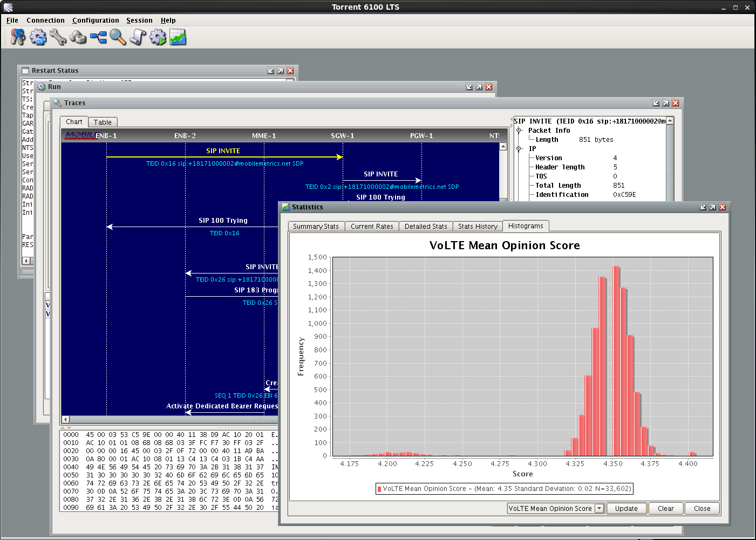Click the yellow SIP INVITE arrow in the chart
The height and width of the screenshot is (540, 756).
pos(224,157)
